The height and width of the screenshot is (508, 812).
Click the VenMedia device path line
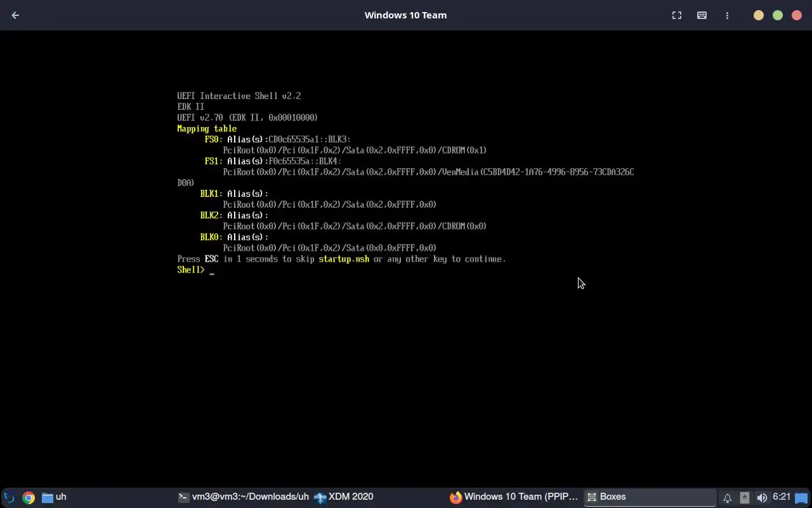tap(428, 172)
